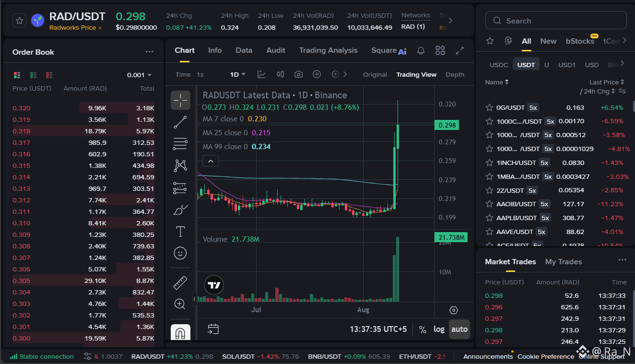Take a chart snapshot with the camera icon
635x364 pixels.
point(298,74)
